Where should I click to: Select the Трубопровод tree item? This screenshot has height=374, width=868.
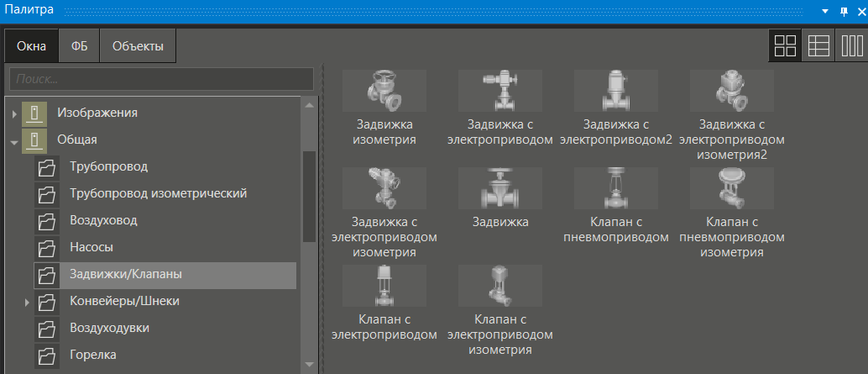(x=108, y=166)
